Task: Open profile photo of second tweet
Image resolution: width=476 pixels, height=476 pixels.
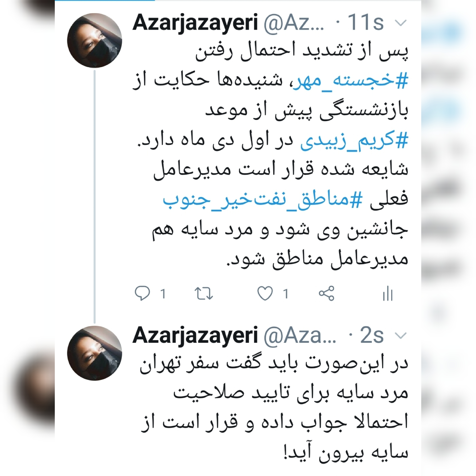Action: click(x=94, y=353)
